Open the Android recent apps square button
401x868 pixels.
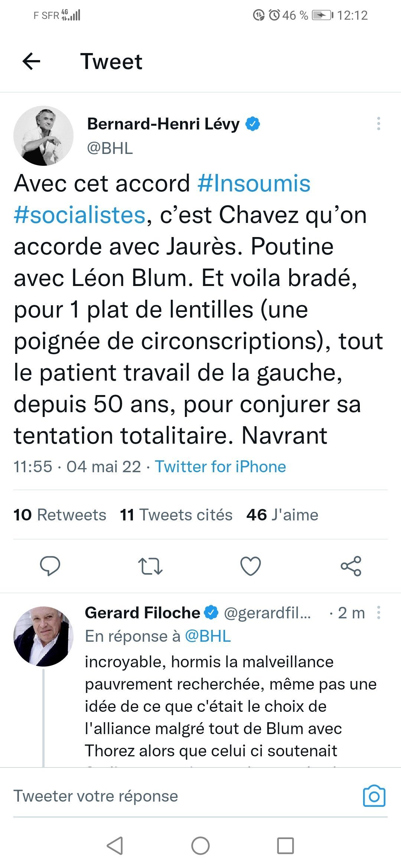point(286,846)
